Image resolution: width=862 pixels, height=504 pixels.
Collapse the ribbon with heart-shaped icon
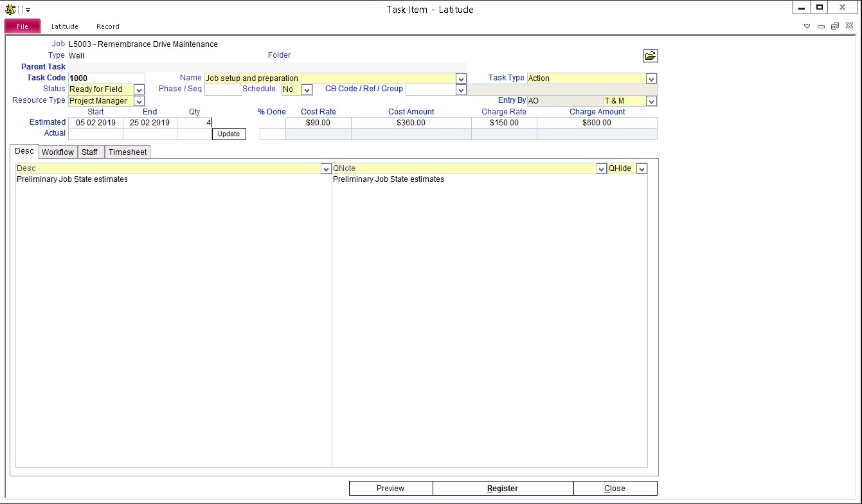807,26
